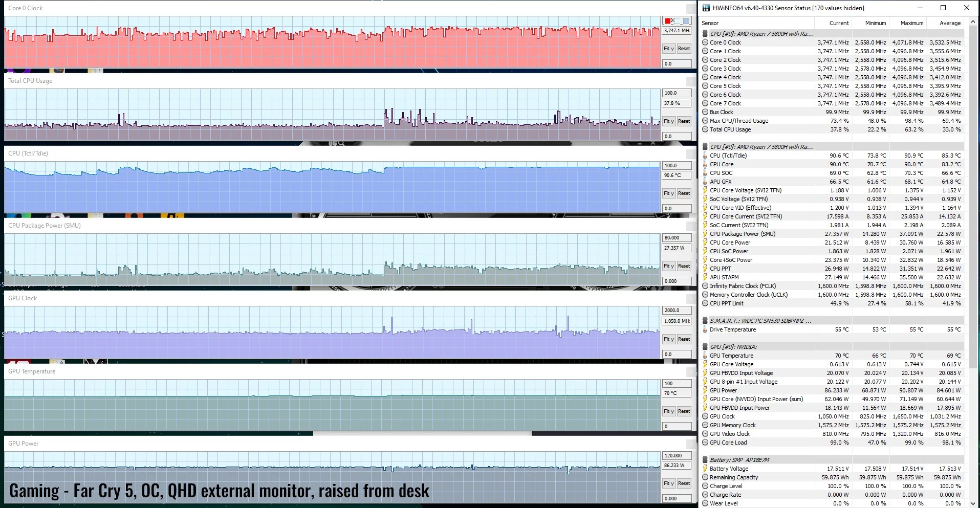
Task: Click the HWiNFO64 title bar app icon
Action: pos(706,8)
